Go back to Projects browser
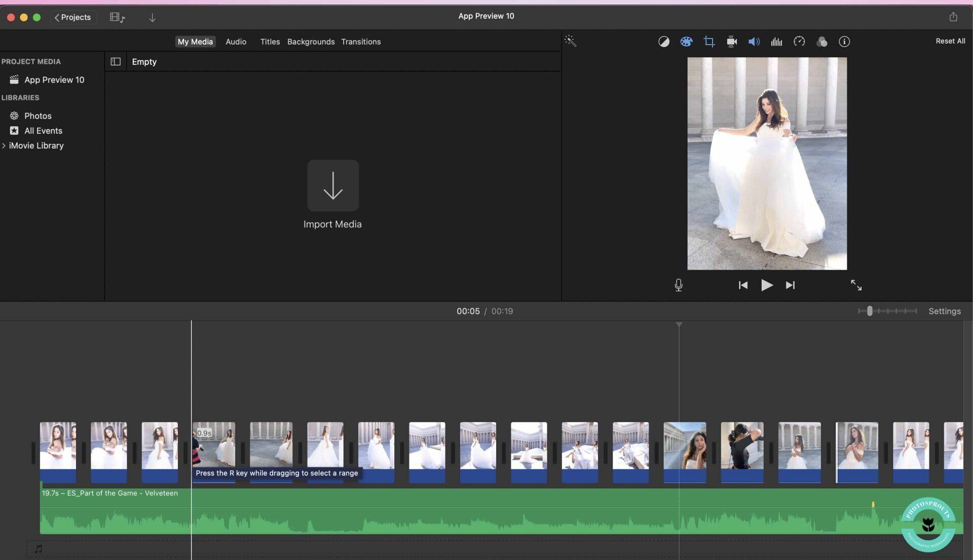This screenshot has width=973, height=560. click(x=73, y=17)
